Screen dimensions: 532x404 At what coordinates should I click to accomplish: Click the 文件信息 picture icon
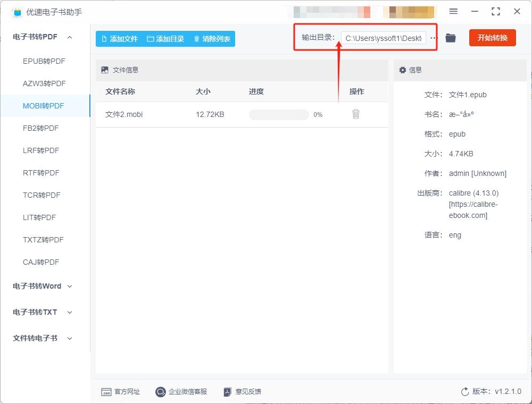(105, 70)
